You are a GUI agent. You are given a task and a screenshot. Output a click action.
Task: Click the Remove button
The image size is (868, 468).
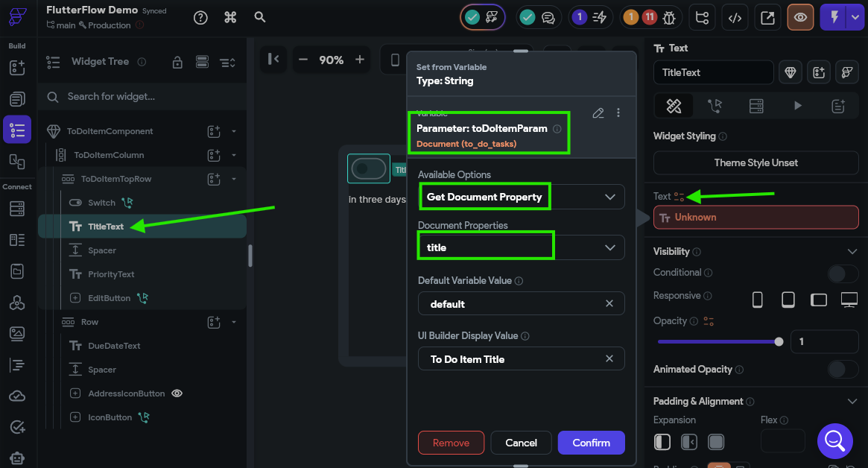pyautogui.click(x=451, y=443)
